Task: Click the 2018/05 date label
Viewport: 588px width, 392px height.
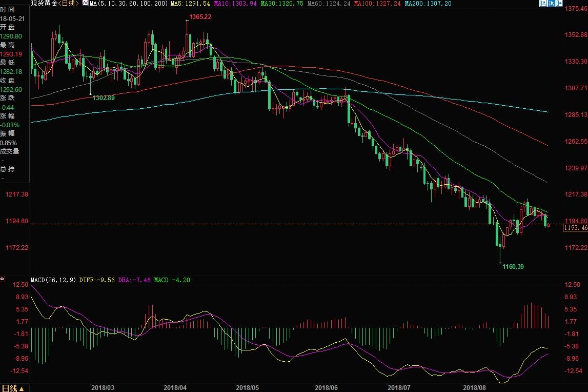Action: (247, 387)
